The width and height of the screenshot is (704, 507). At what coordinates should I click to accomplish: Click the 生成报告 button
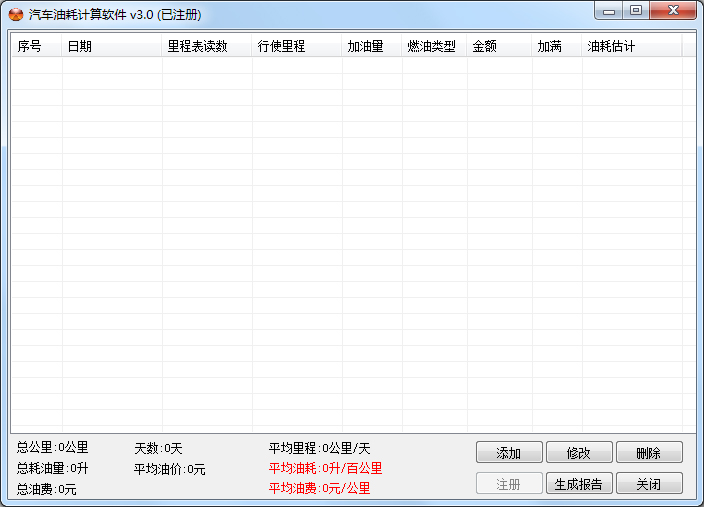(579, 483)
